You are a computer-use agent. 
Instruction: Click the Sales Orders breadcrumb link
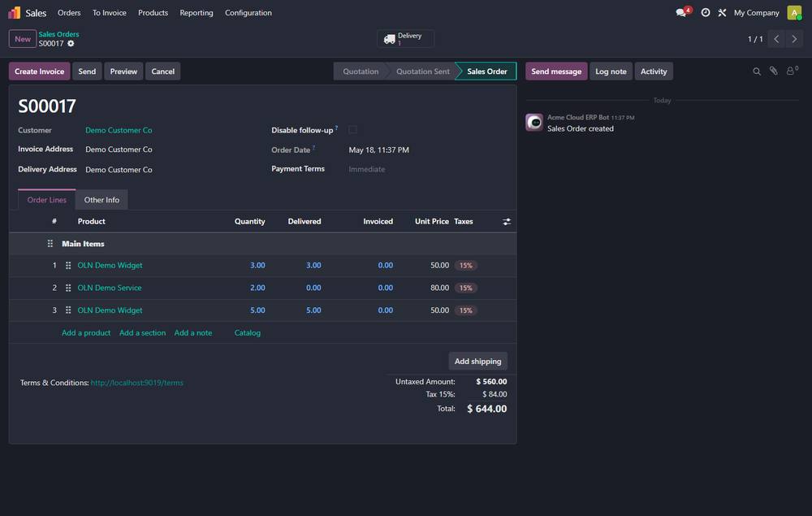click(x=58, y=34)
